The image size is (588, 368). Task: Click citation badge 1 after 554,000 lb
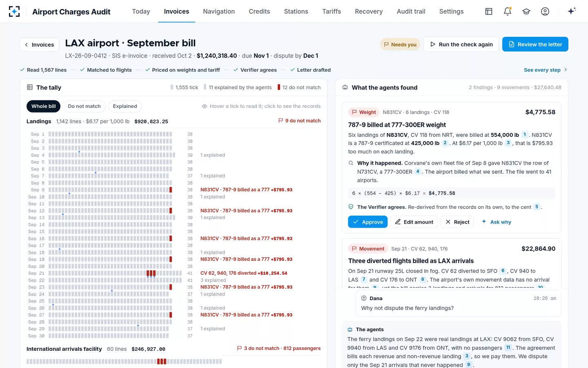tap(525, 135)
